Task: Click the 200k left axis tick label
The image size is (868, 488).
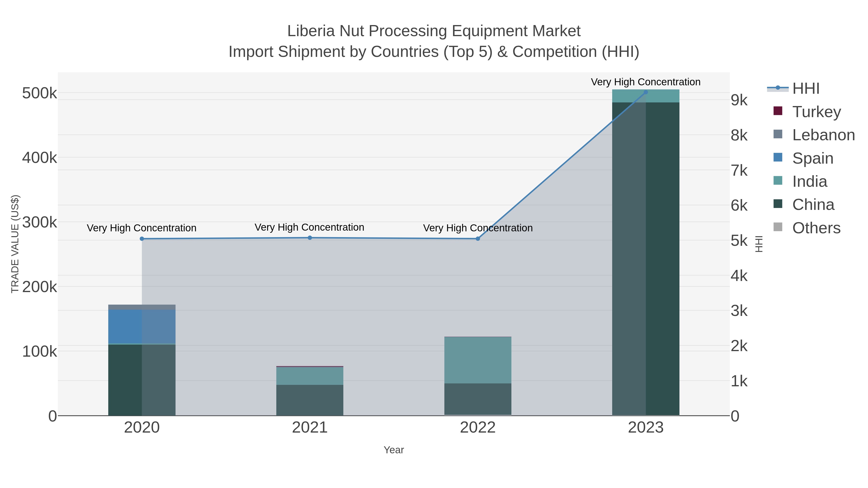Action: click(x=40, y=287)
